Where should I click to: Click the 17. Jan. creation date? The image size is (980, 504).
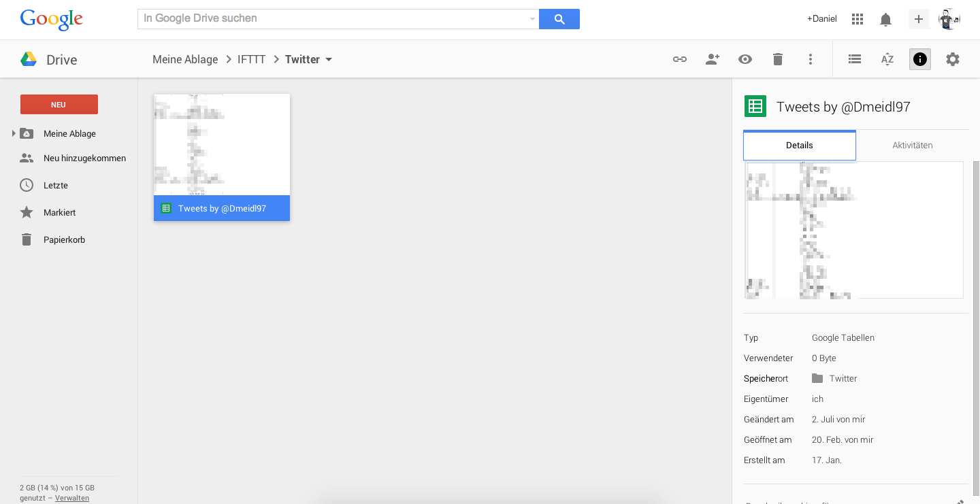[827, 460]
